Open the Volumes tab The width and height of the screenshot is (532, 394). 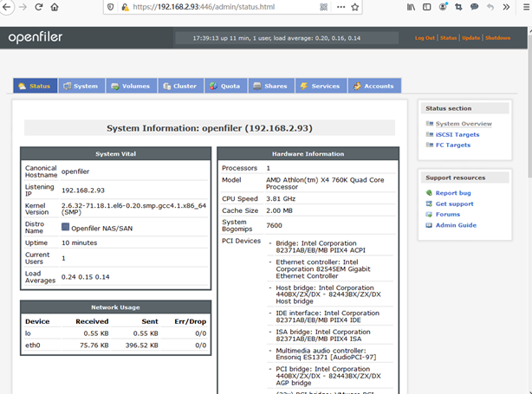click(132, 86)
